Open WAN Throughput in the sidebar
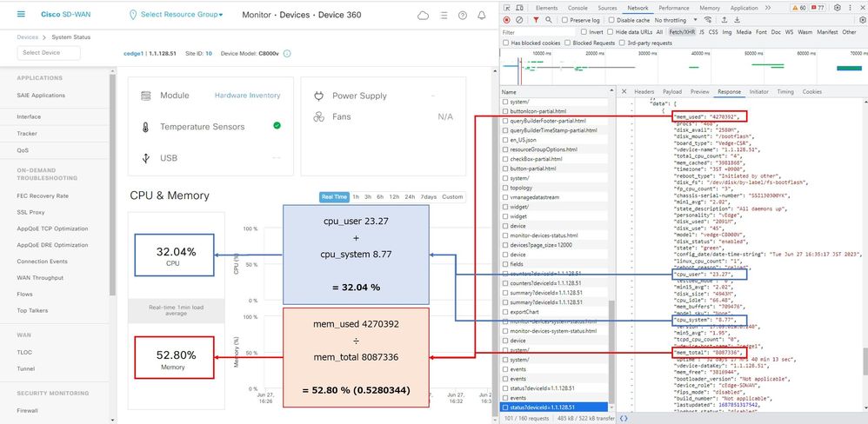 coord(40,277)
